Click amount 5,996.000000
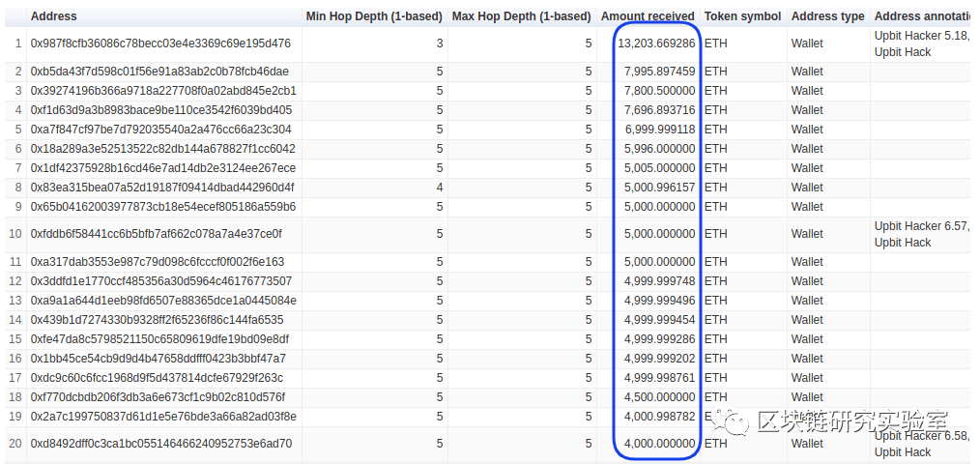The image size is (980, 464). coord(659,149)
